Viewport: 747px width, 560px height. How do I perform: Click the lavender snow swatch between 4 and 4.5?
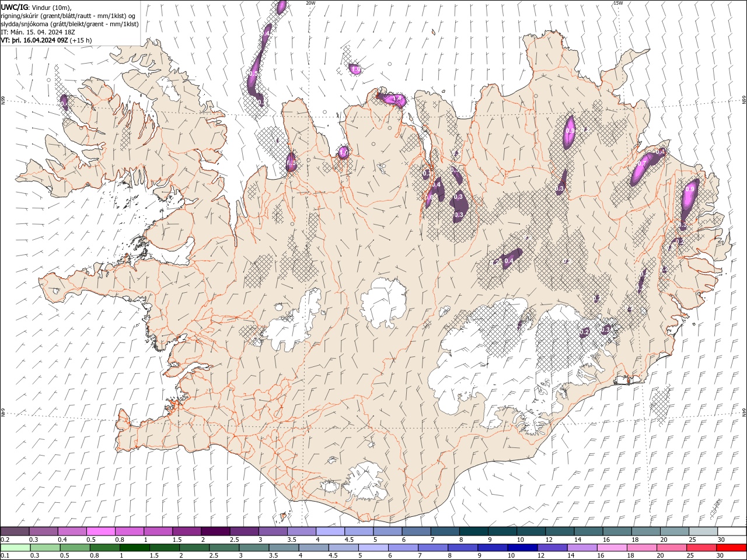(x=330, y=531)
